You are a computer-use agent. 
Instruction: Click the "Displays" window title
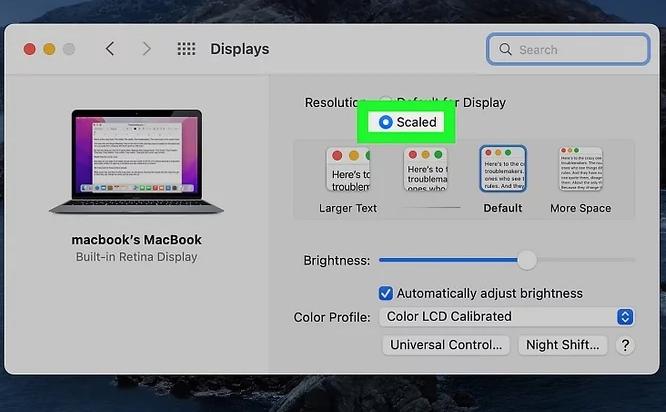coord(240,49)
